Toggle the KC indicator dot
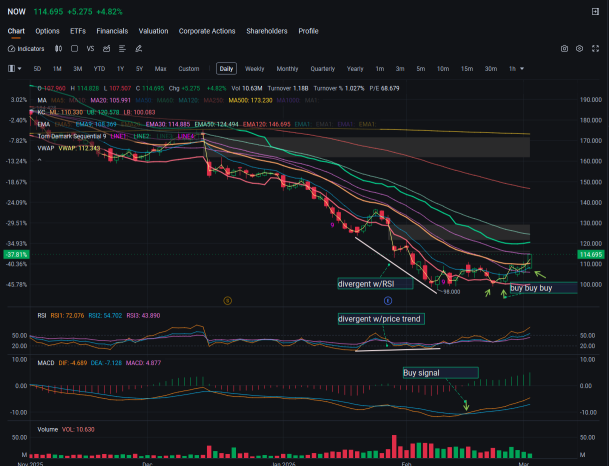 pyautogui.click(x=31, y=112)
